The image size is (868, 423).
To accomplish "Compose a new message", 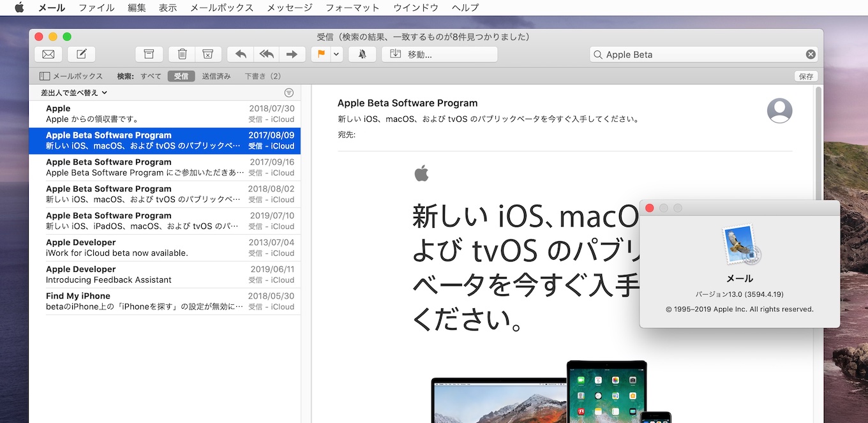I will [82, 54].
